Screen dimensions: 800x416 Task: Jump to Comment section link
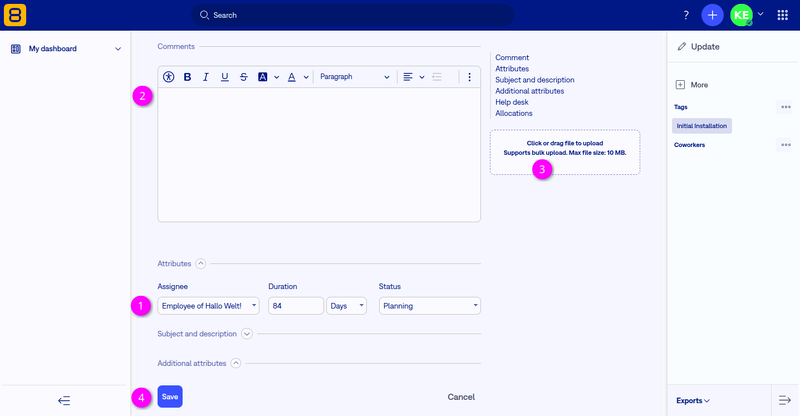tap(512, 57)
